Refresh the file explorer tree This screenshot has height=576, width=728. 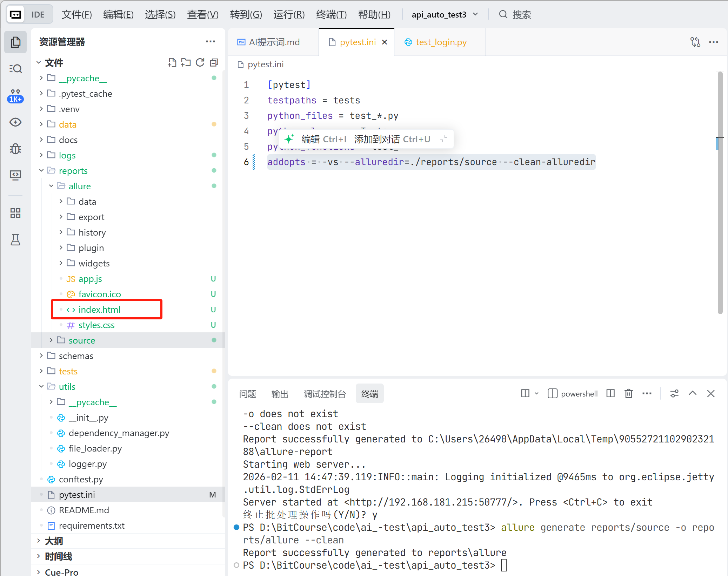coord(200,63)
